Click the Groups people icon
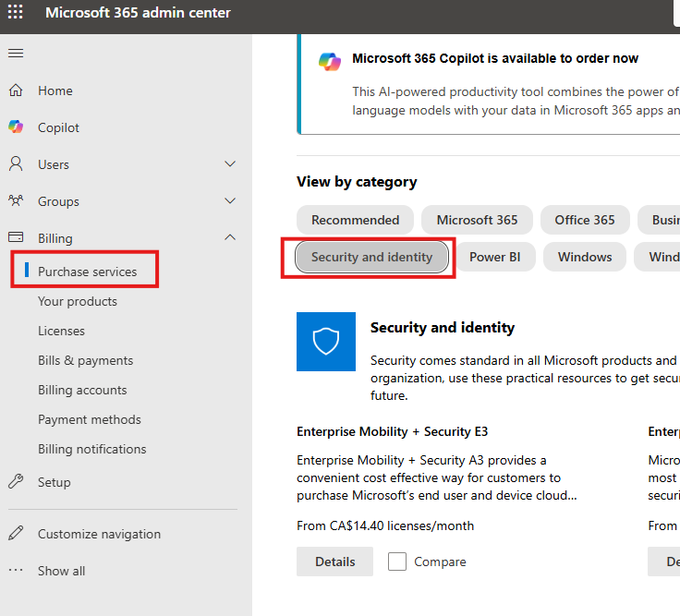 pyautogui.click(x=16, y=200)
